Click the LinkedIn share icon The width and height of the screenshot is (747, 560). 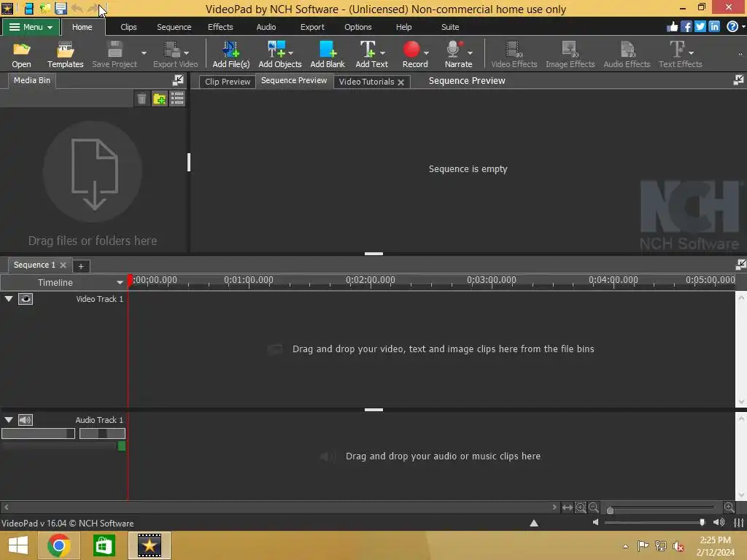pyautogui.click(x=713, y=27)
